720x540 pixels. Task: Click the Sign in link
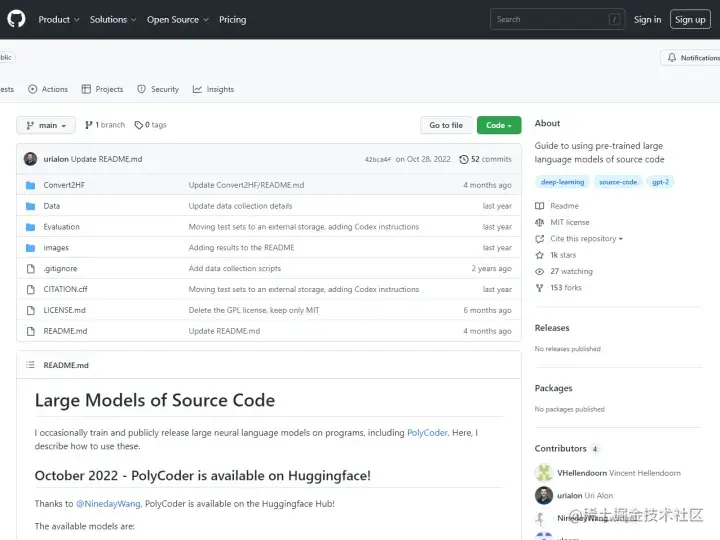click(x=647, y=19)
